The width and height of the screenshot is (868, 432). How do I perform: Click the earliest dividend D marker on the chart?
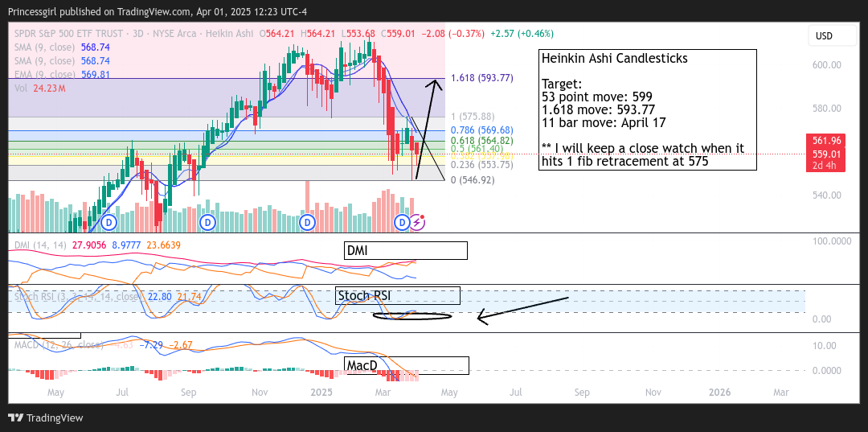click(109, 223)
